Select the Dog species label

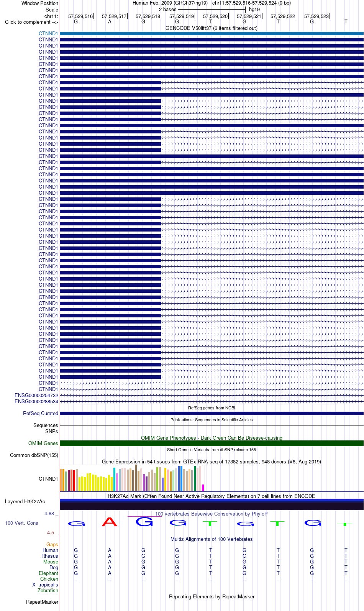(x=54, y=567)
